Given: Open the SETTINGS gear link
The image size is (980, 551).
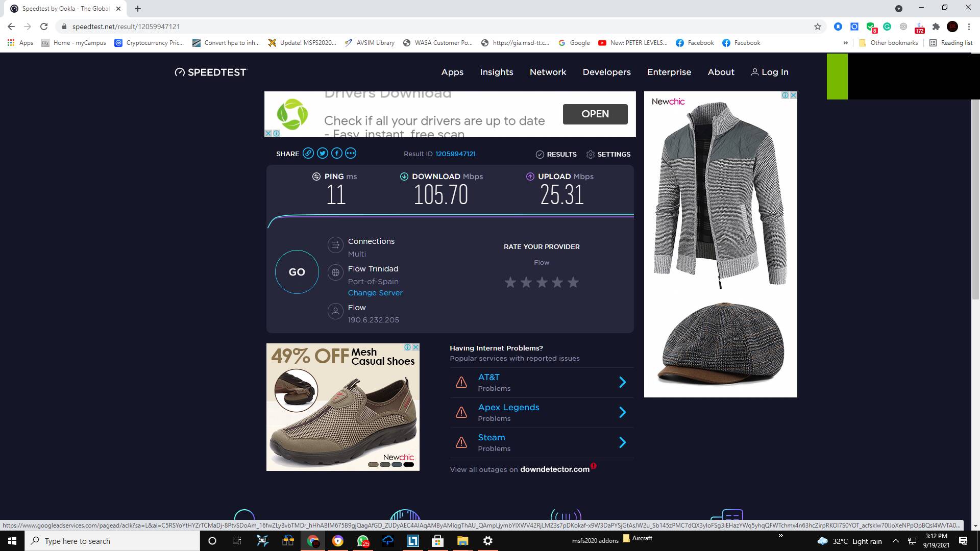Looking at the screenshot, I should click(x=608, y=154).
